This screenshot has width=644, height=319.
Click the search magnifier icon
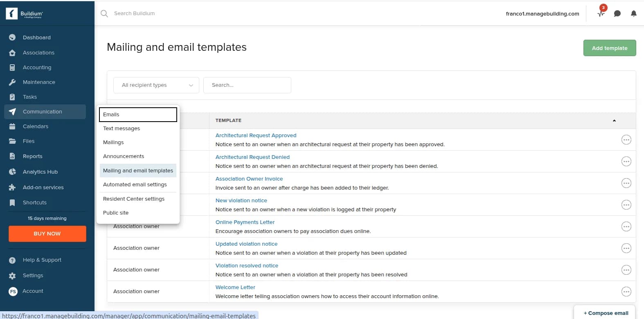point(104,14)
